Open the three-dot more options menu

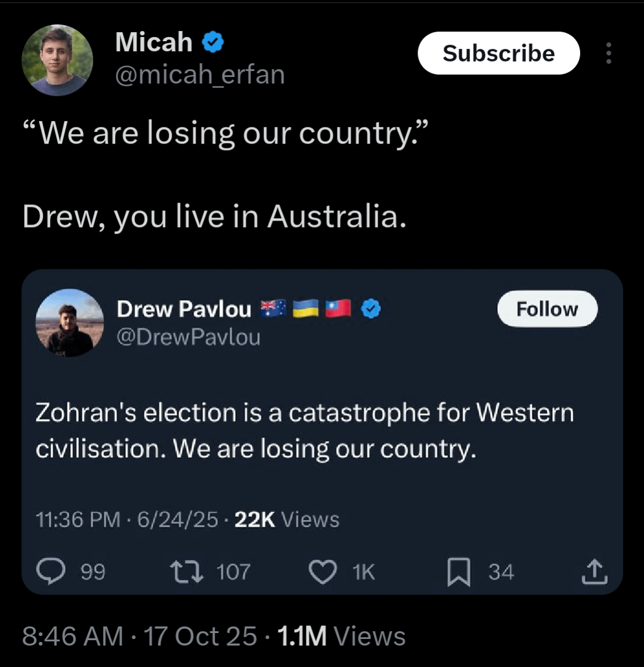608,54
